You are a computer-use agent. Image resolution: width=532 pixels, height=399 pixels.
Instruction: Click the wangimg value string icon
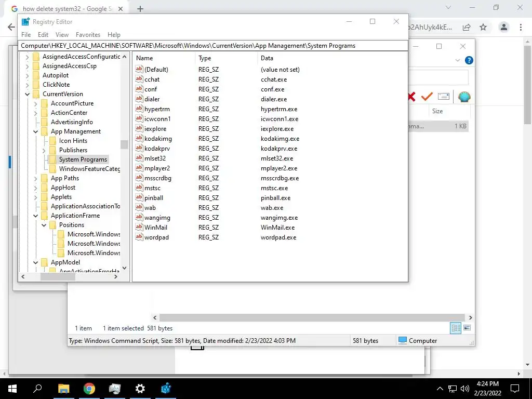(139, 217)
